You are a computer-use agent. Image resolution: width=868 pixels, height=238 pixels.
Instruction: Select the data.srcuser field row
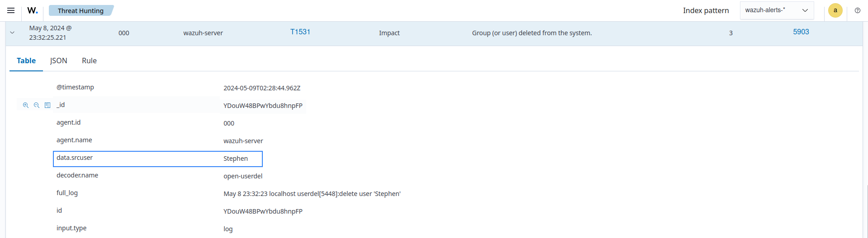pos(157,159)
